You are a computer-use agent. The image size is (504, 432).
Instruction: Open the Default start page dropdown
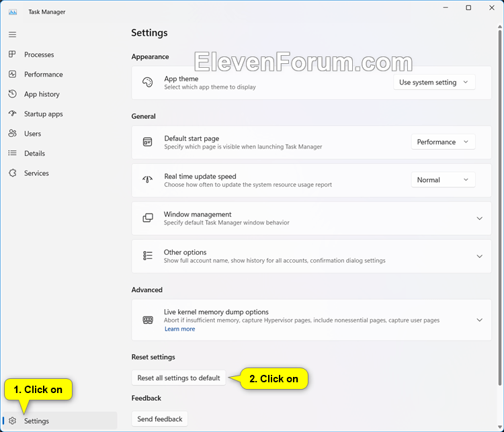click(x=444, y=142)
